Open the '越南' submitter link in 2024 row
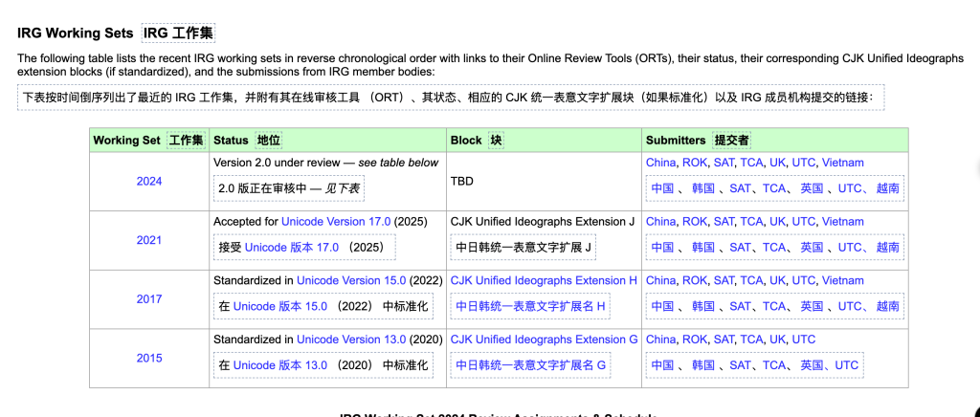The image size is (980, 417). [887, 188]
